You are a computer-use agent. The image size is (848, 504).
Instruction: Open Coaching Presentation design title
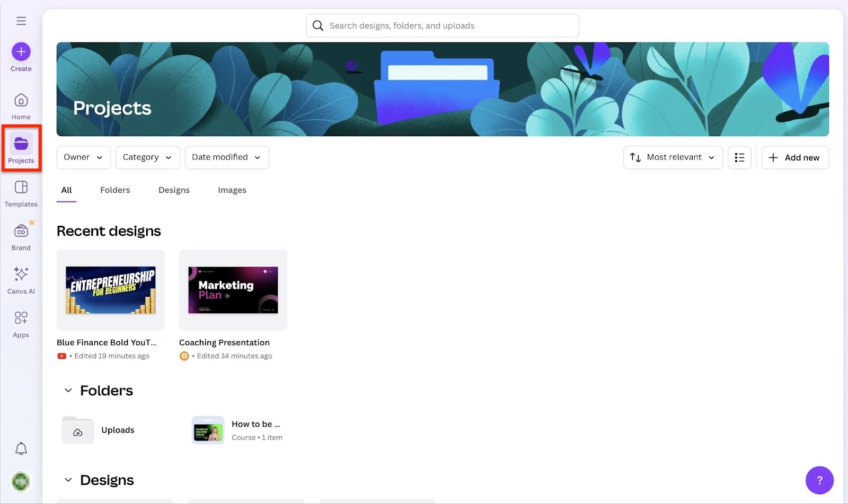[224, 342]
